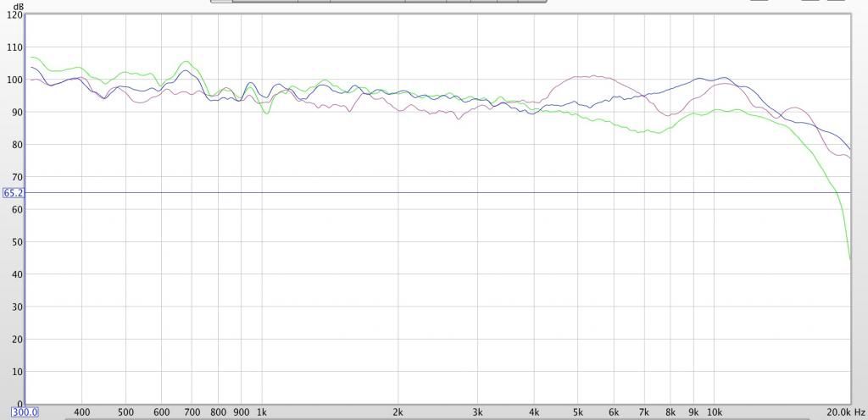Click the 4k frequency axis label

pyautogui.click(x=535, y=412)
